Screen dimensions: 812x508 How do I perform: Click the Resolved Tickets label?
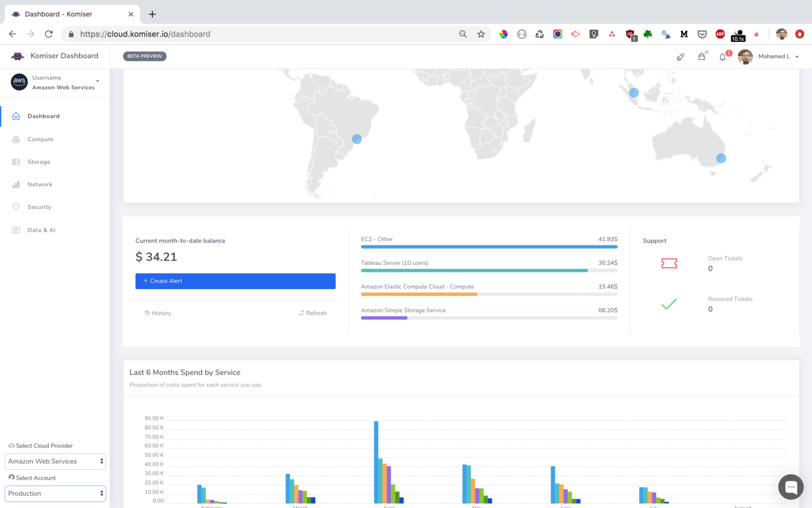(730, 299)
